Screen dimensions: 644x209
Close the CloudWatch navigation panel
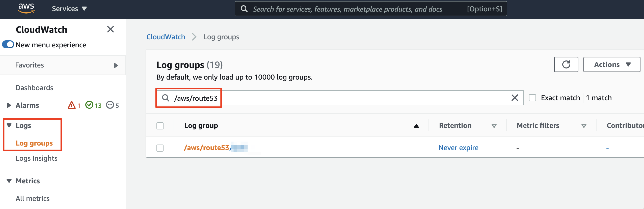point(111,29)
